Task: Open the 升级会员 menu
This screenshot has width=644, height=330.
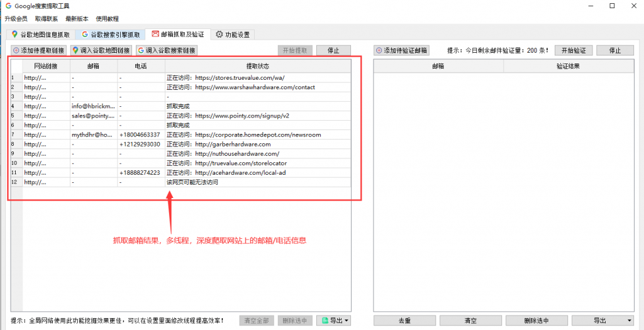Action: 16,19
